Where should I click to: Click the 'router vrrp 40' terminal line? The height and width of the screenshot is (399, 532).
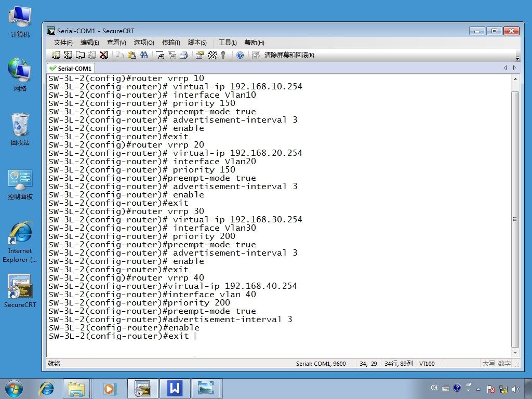pyautogui.click(x=126, y=278)
